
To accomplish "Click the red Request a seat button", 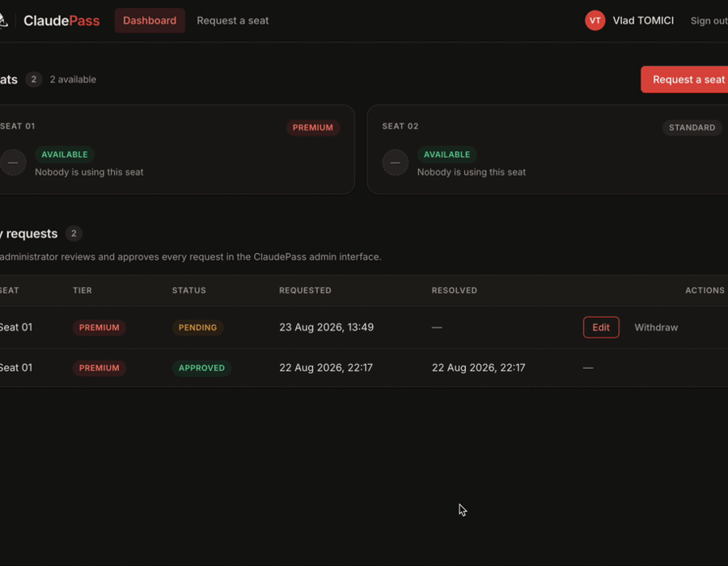I will pyautogui.click(x=684, y=79).
